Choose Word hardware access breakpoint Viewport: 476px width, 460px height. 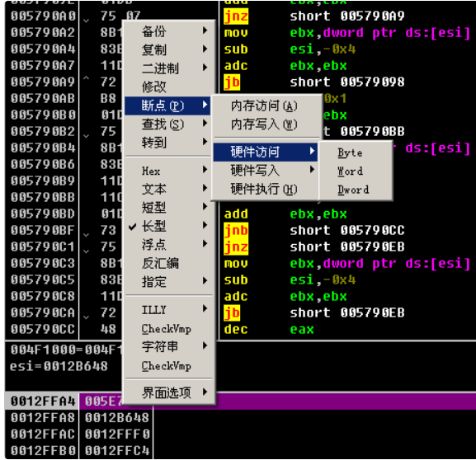(x=356, y=171)
